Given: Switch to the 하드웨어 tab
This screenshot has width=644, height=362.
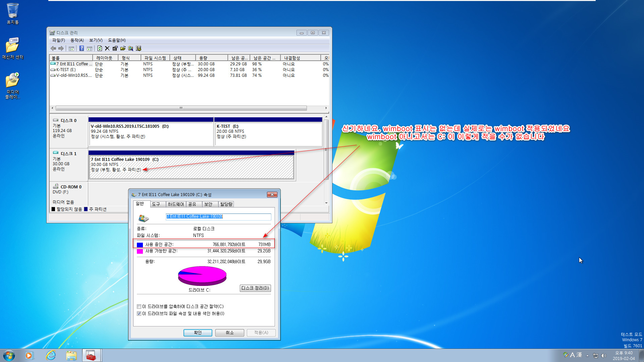Looking at the screenshot, I should pos(176,204).
